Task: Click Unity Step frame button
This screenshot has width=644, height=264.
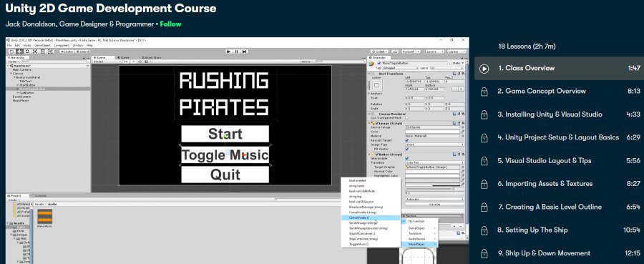Action: tap(245, 52)
